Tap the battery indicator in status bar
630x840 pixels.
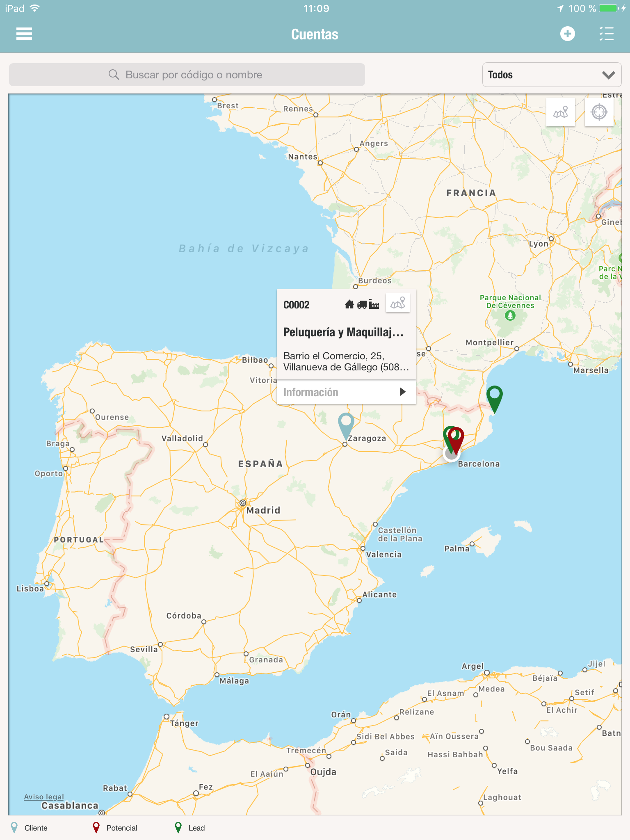(609, 9)
